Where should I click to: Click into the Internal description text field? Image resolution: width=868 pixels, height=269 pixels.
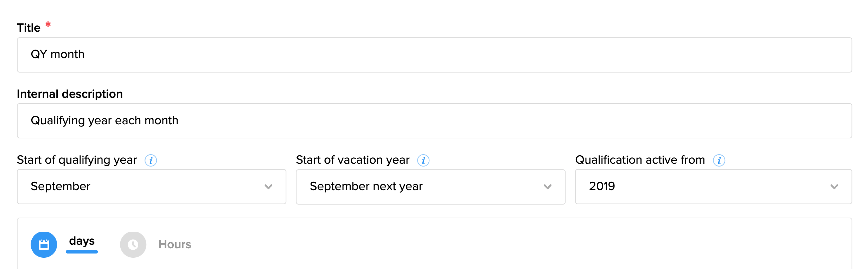tap(434, 121)
